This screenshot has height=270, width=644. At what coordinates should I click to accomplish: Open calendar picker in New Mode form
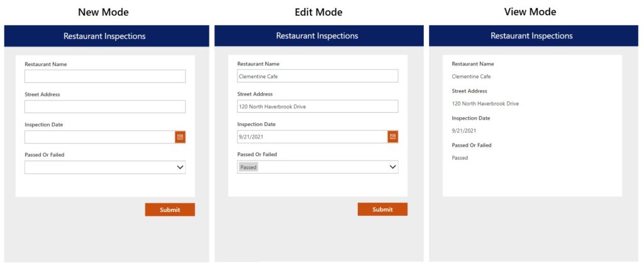[180, 137]
